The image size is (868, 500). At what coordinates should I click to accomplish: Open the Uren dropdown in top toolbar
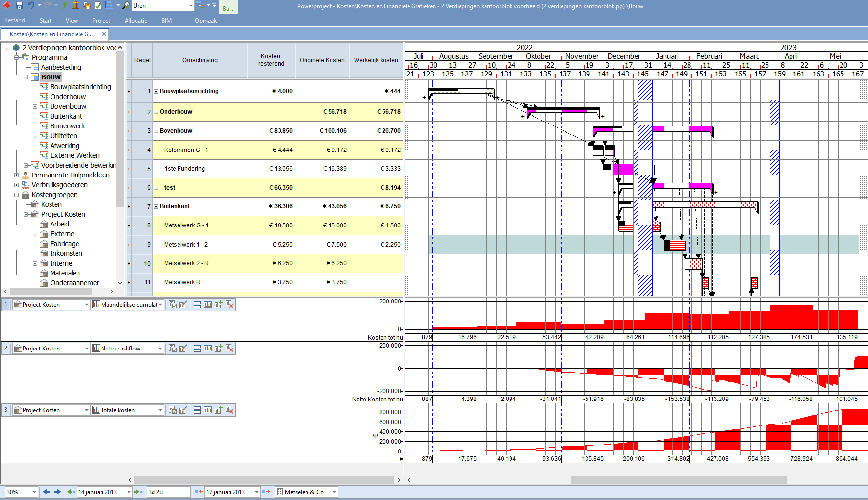pyautogui.click(x=191, y=6)
